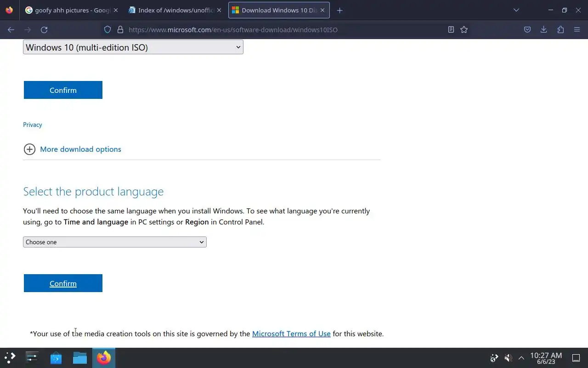Bookmark this page with the star
588x368 pixels.
(464, 29)
